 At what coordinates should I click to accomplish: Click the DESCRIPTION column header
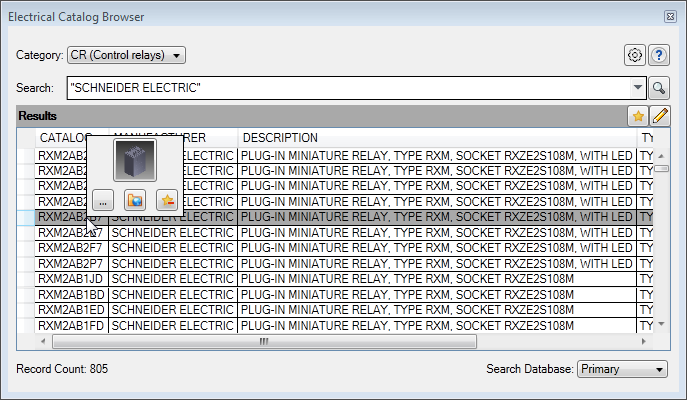437,138
